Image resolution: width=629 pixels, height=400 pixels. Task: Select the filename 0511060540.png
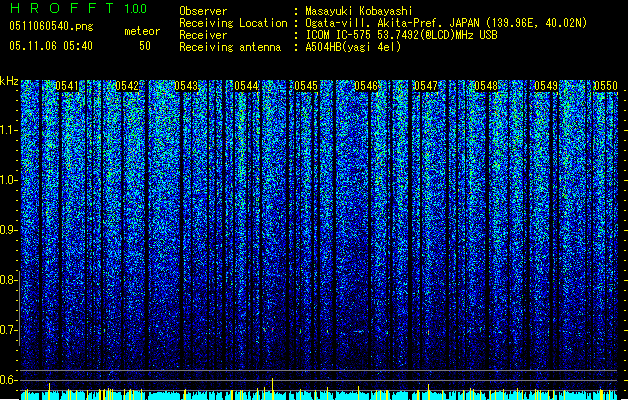(51, 26)
